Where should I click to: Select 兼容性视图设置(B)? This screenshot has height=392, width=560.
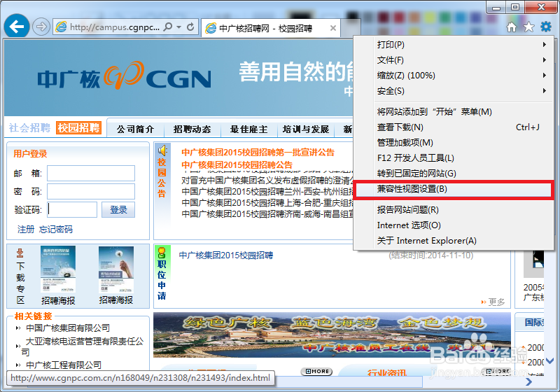tap(454, 189)
